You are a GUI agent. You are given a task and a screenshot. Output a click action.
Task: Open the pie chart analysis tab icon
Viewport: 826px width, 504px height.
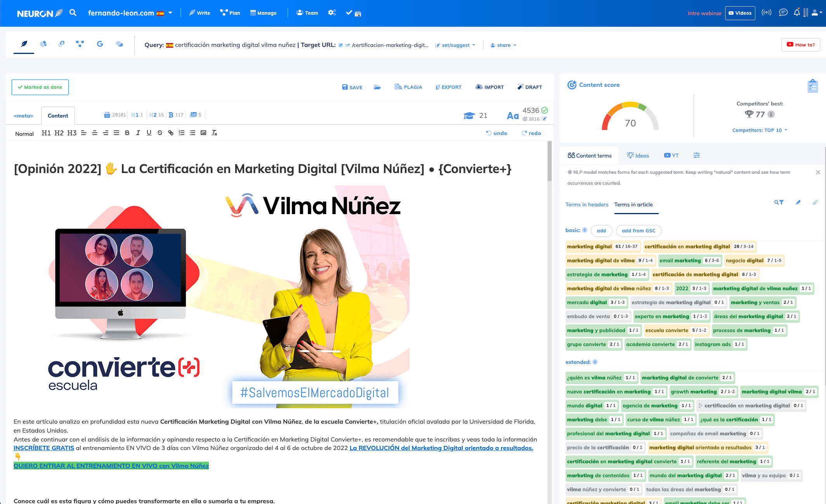pyautogui.click(x=43, y=44)
